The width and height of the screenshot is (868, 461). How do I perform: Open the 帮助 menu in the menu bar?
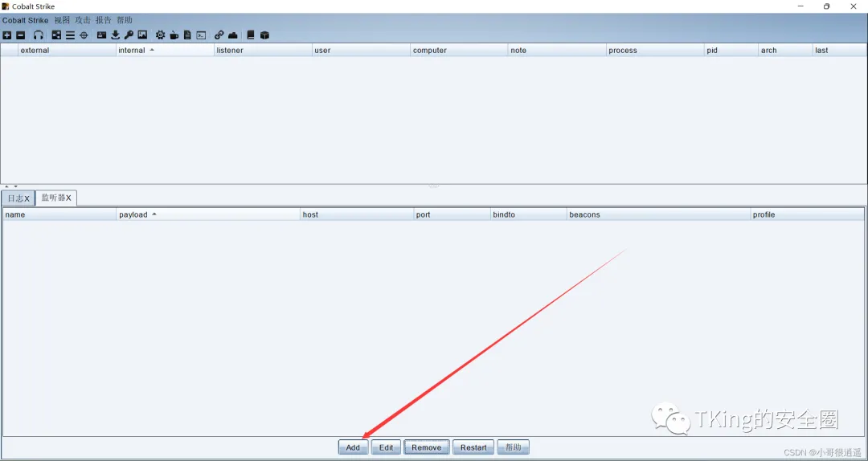tap(125, 20)
